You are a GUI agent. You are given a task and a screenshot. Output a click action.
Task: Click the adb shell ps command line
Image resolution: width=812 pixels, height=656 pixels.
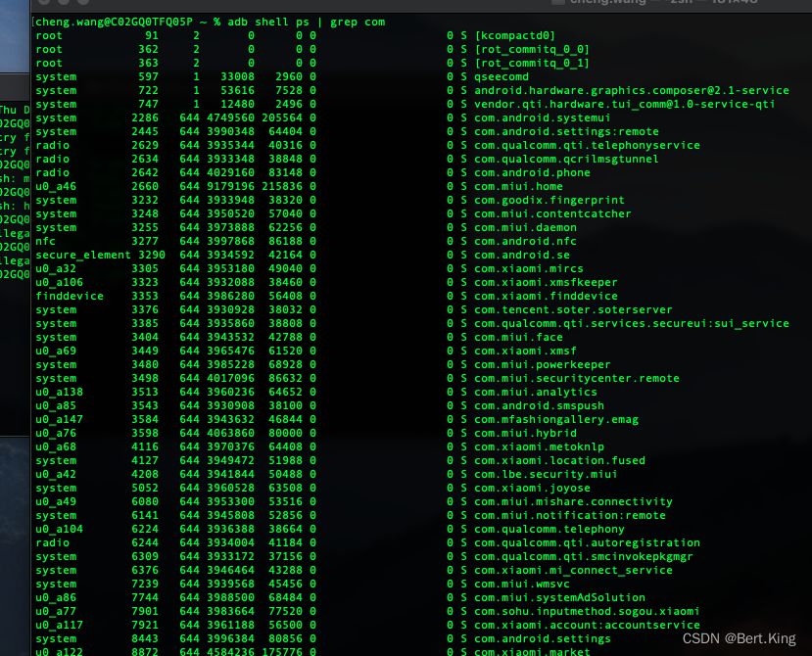coord(211,22)
